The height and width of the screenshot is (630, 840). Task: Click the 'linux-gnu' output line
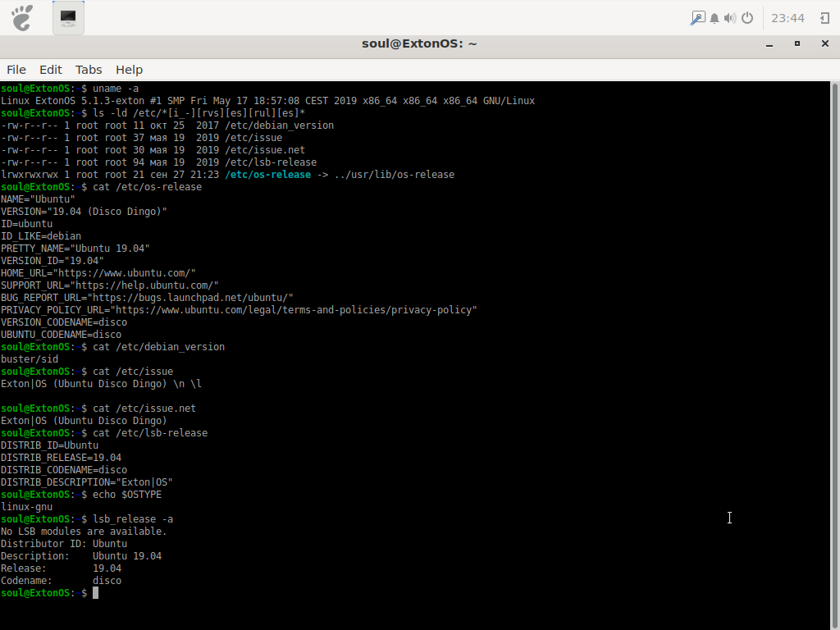click(x=27, y=507)
